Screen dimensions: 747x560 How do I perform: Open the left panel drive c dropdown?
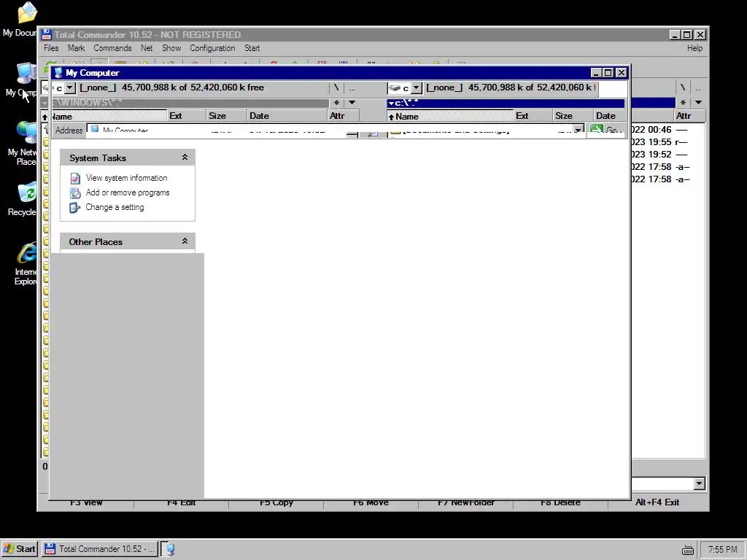coord(70,87)
